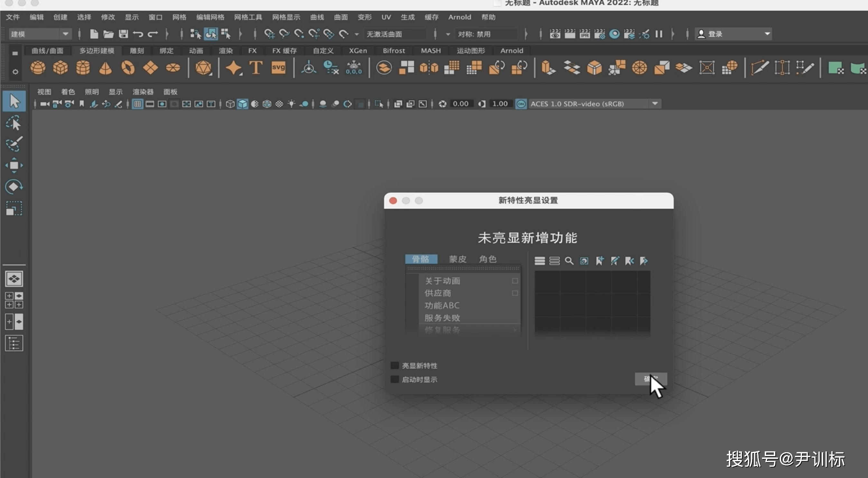Image resolution: width=868 pixels, height=478 pixels.
Task: Select the 蒙皮 tab in dialog
Action: [457, 259]
